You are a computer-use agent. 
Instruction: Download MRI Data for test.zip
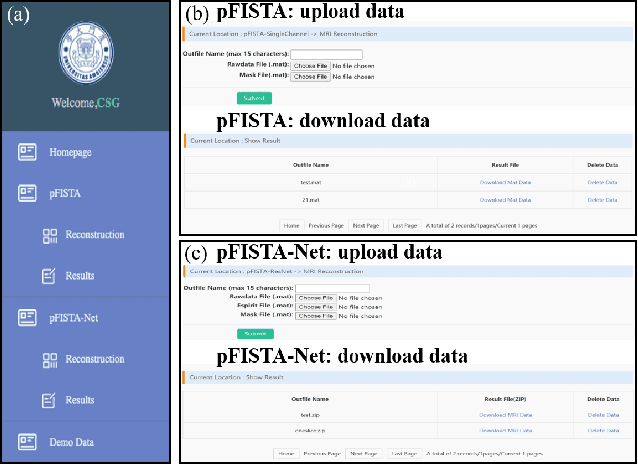(505, 415)
